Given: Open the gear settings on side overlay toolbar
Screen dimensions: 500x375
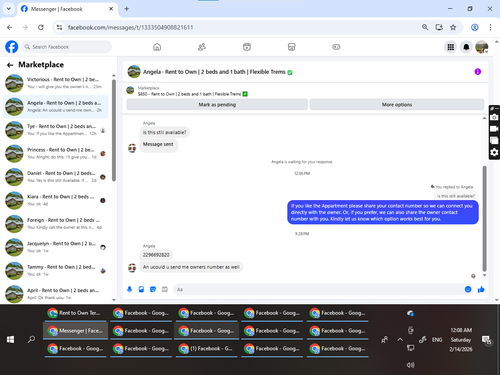Looking at the screenshot, I should pyautogui.click(x=494, y=152).
